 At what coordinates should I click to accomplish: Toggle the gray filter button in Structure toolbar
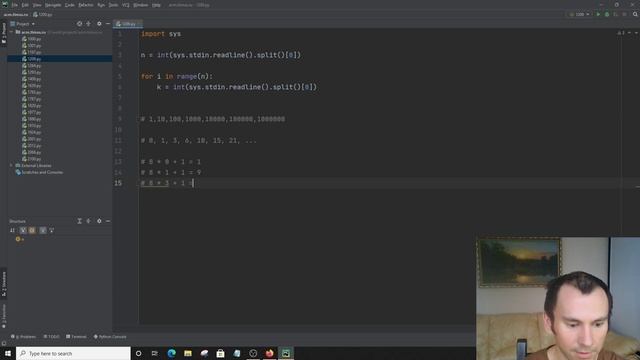43,230
